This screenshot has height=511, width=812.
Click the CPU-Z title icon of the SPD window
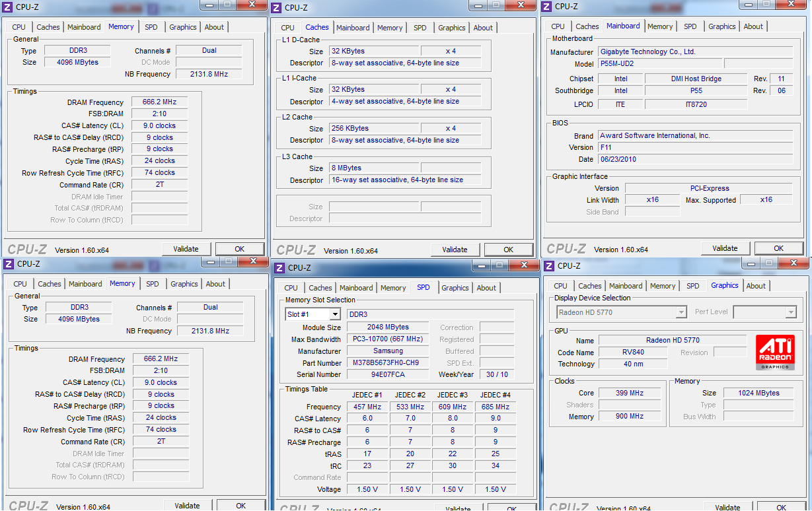tap(279, 267)
